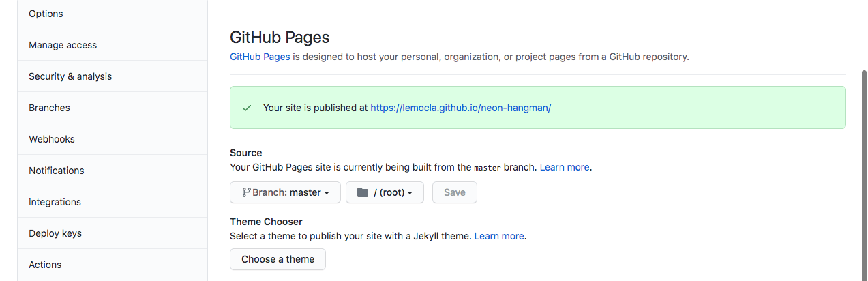Click the Choose a theme button

(x=278, y=259)
